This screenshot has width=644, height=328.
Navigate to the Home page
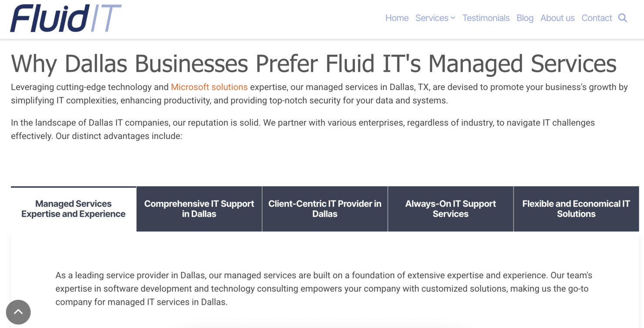coord(396,18)
